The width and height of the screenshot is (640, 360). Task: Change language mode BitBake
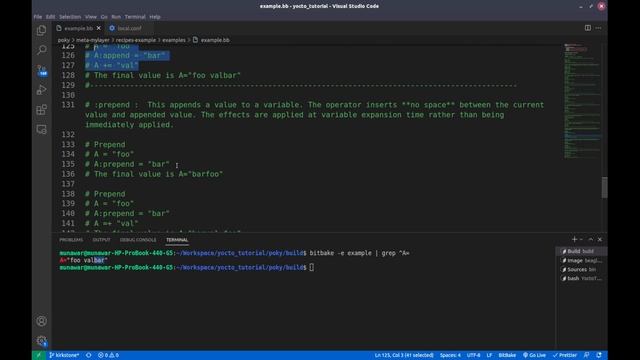pyautogui.click(x=507, y=355)
